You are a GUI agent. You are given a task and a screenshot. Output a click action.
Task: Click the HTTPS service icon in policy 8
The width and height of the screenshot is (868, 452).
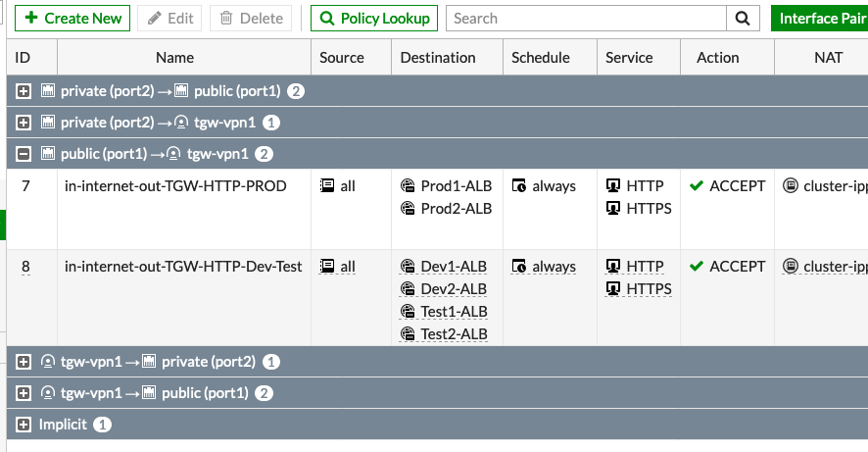[x=613, y=288]
